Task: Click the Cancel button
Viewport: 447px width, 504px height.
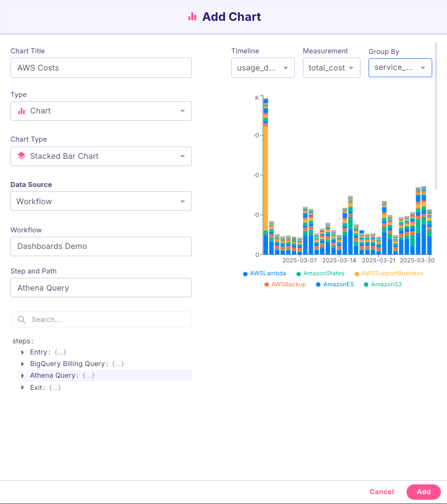Action: click(381, 492)
